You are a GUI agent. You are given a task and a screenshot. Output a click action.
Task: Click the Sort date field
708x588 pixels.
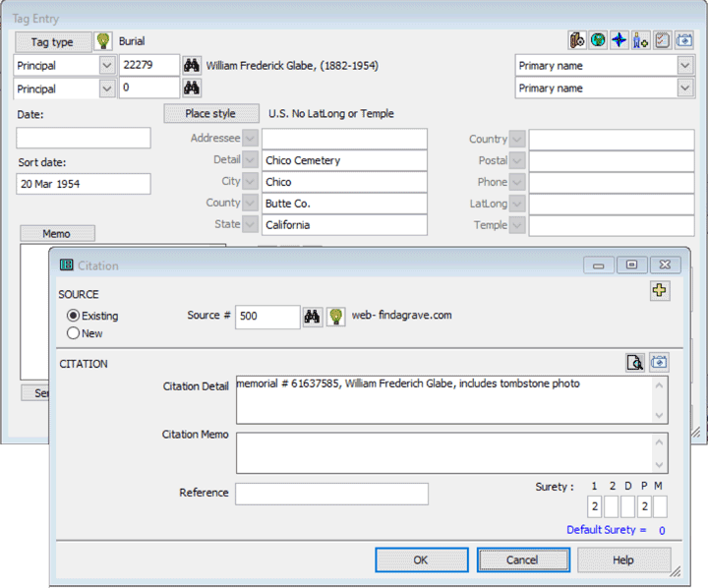(x=84, y=184)
